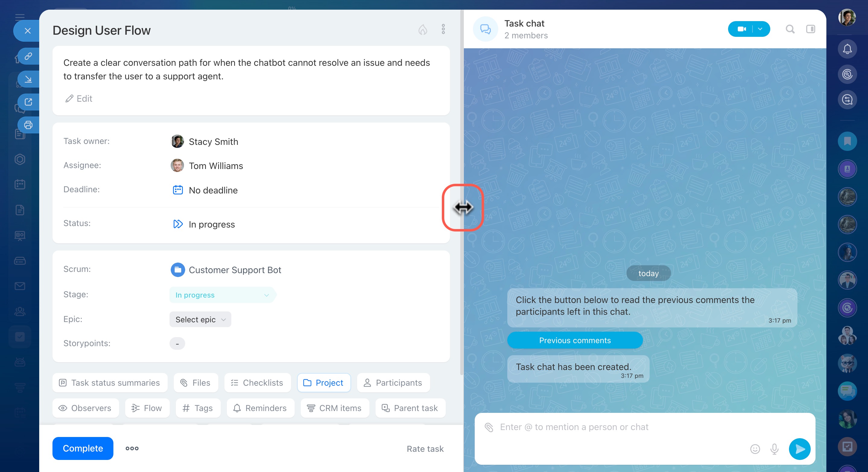Open the Select epic dropdown

(x=200, y=319)
